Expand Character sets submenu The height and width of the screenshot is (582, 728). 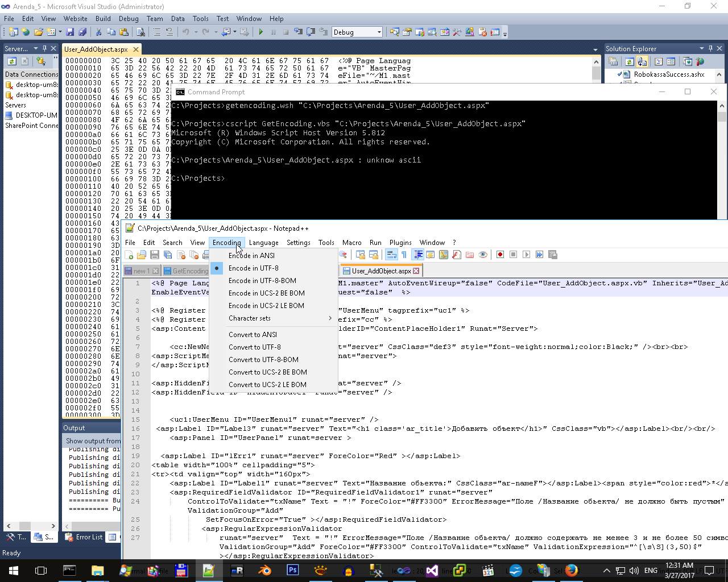coord(274,318)
